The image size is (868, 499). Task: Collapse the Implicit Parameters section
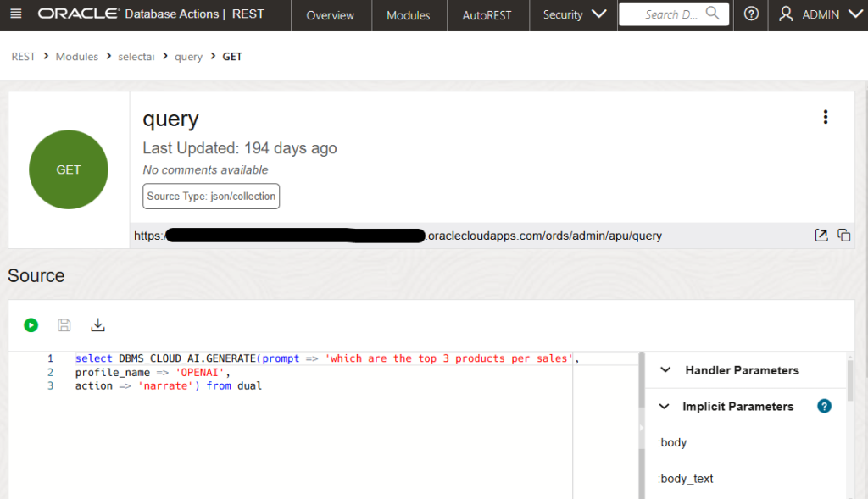pos(666,407)
